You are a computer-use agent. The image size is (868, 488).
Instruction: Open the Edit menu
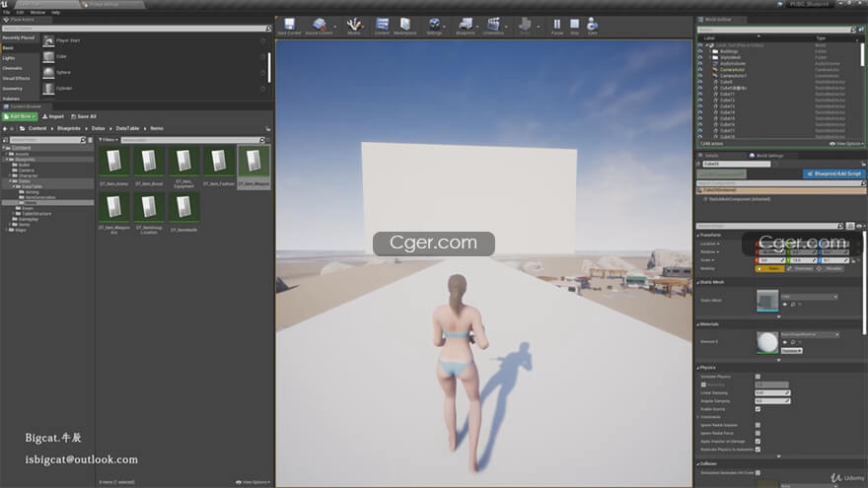20,12
